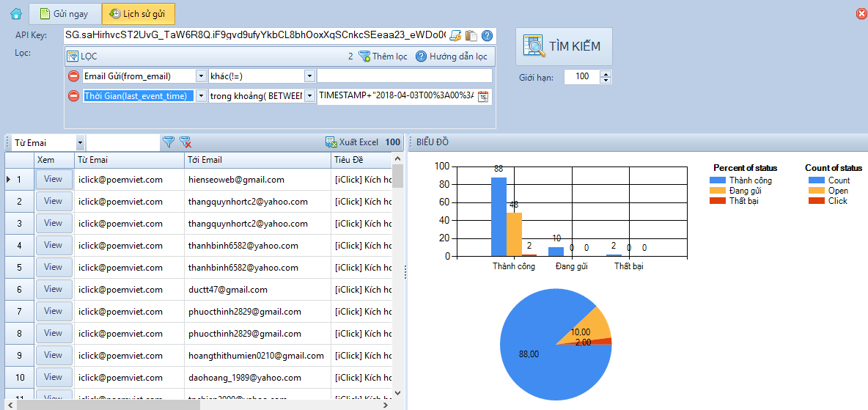The image size is (868, 410).
Task: Click the Xem column header
Action: pyautogui.click(x=54, y=160)
